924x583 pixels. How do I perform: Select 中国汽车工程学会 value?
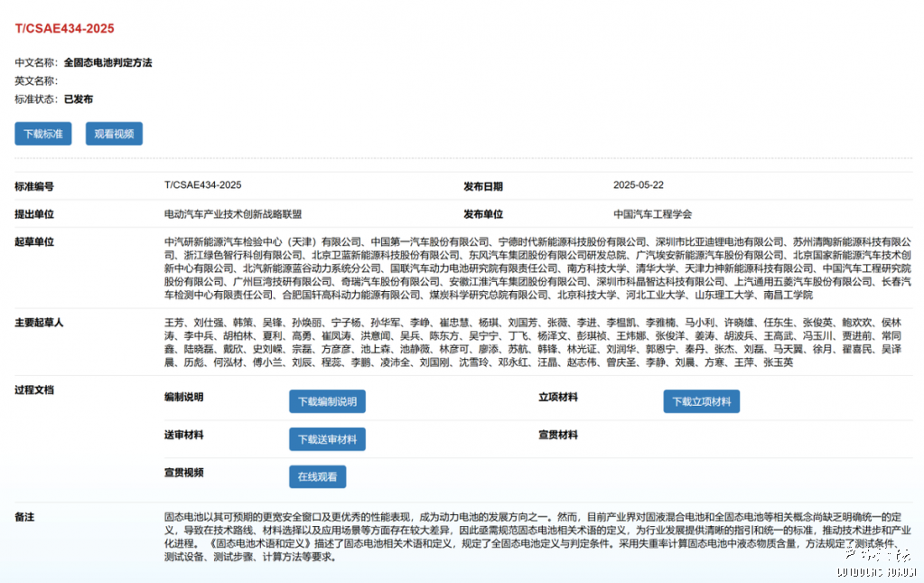coord(652,214)
